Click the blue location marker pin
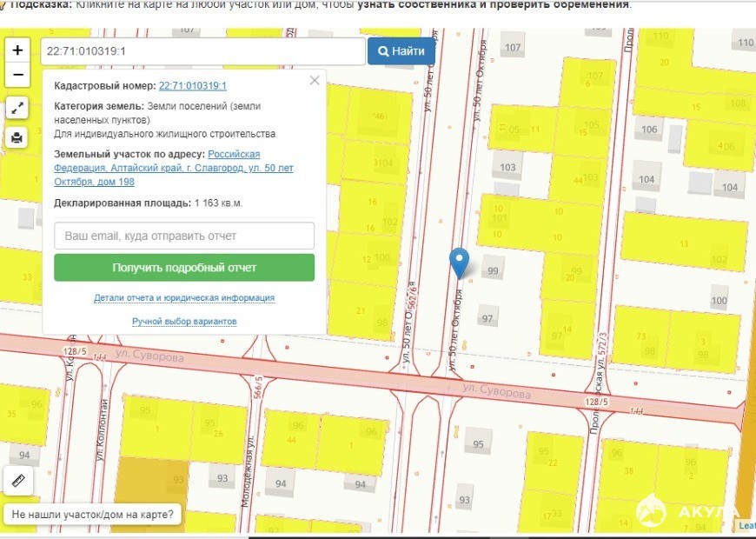Screen dimensions: 756x539 pos(459,261)
